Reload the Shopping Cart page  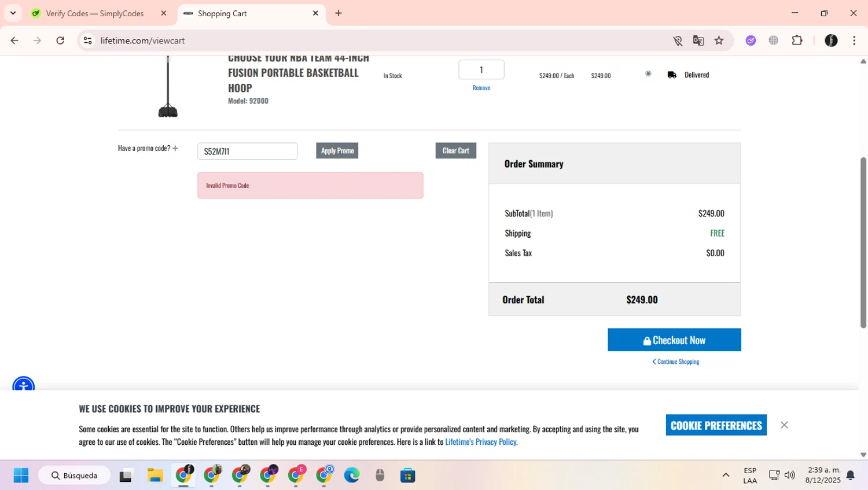(60, 40)
